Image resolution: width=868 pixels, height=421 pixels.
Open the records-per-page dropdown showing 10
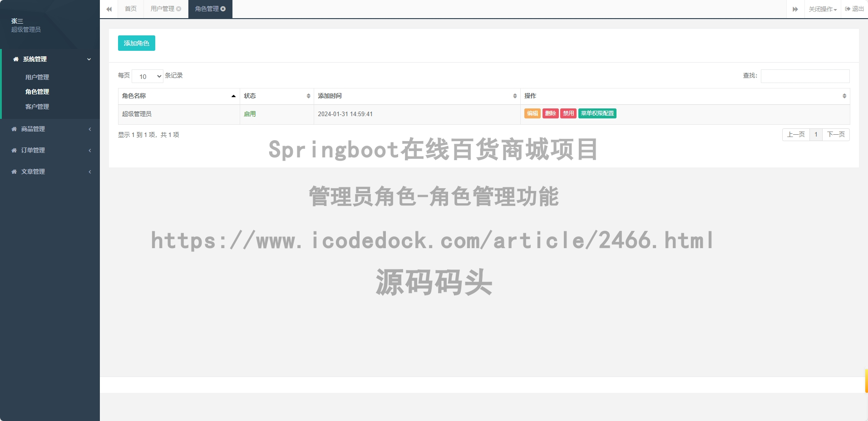(x=148, y=76)
